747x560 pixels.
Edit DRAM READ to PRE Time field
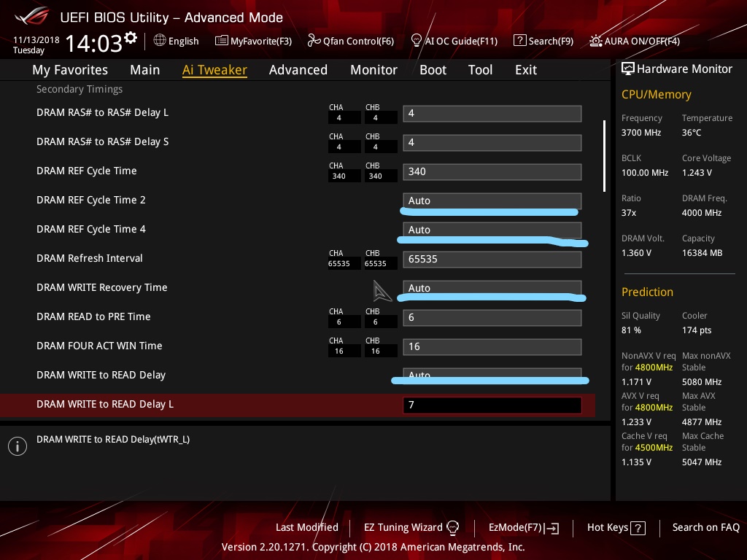pos(492,318)
